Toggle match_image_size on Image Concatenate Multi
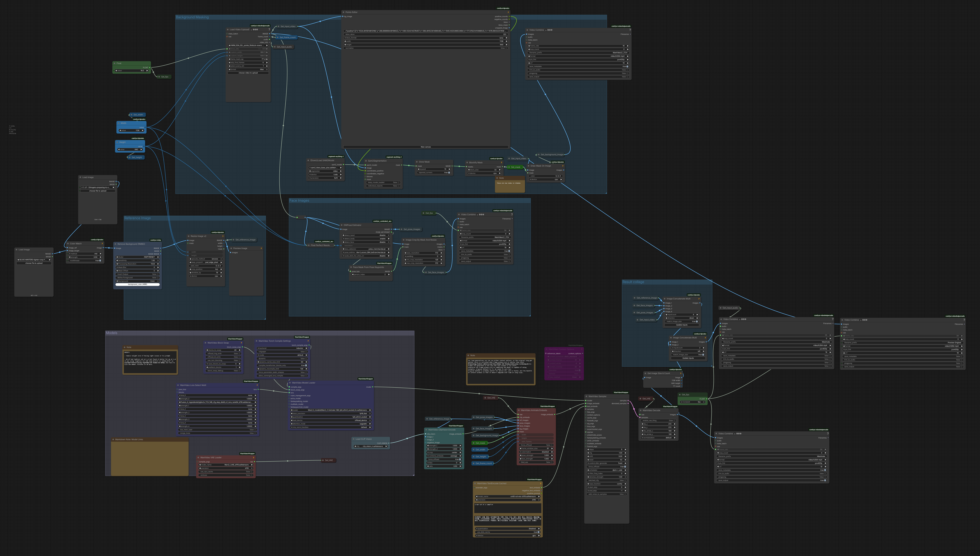 pos(697,322)
